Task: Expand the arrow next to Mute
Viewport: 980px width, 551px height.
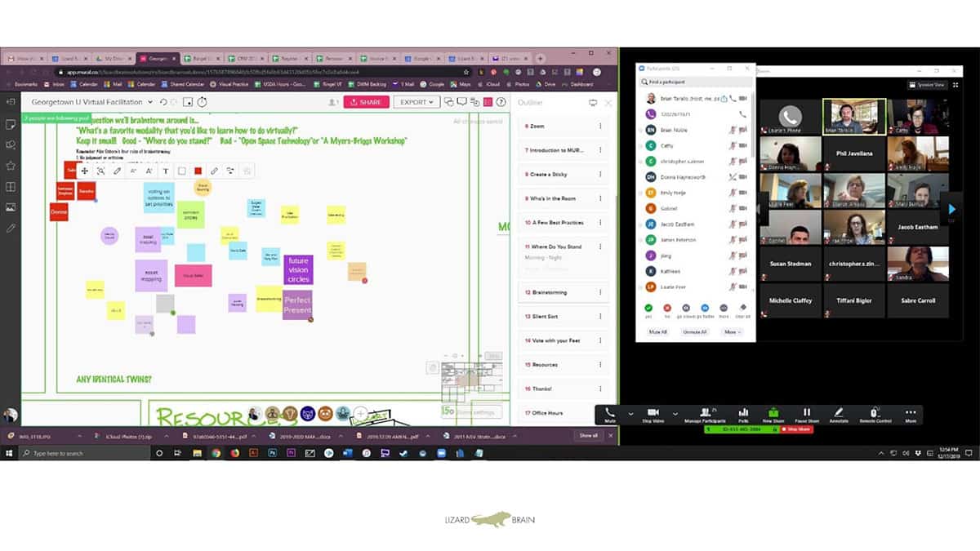Action: [x=630, y=413]
